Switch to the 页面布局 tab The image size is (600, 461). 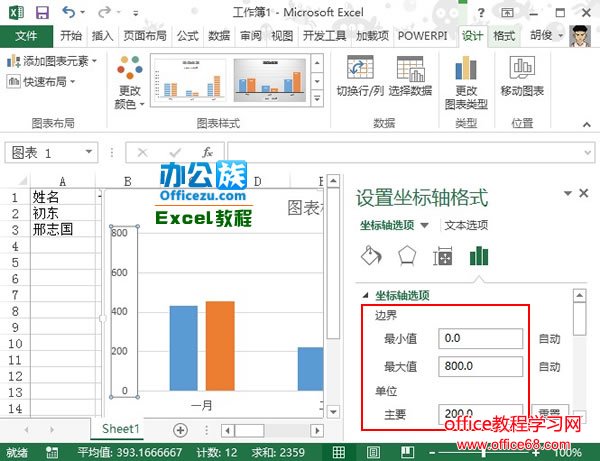[145, 36]
